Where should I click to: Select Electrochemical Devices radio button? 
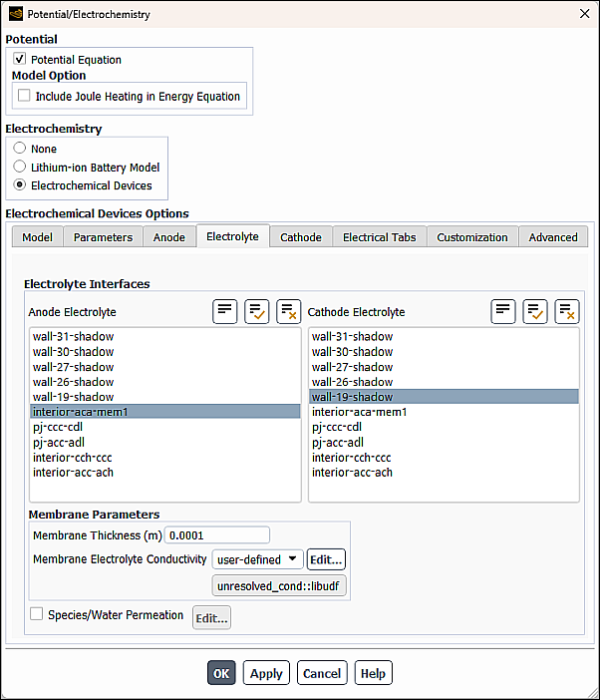(x=20, y=184)
